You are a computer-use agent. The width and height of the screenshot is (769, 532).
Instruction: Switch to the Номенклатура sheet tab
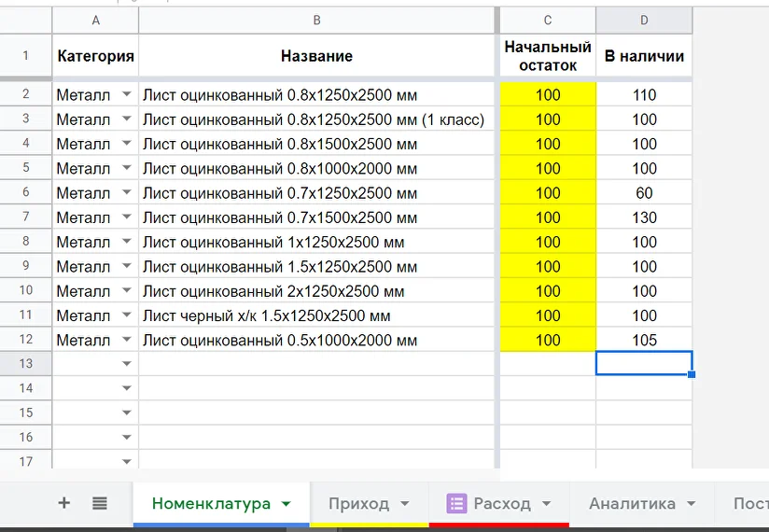pyautogui.click(x=221, y=504)
